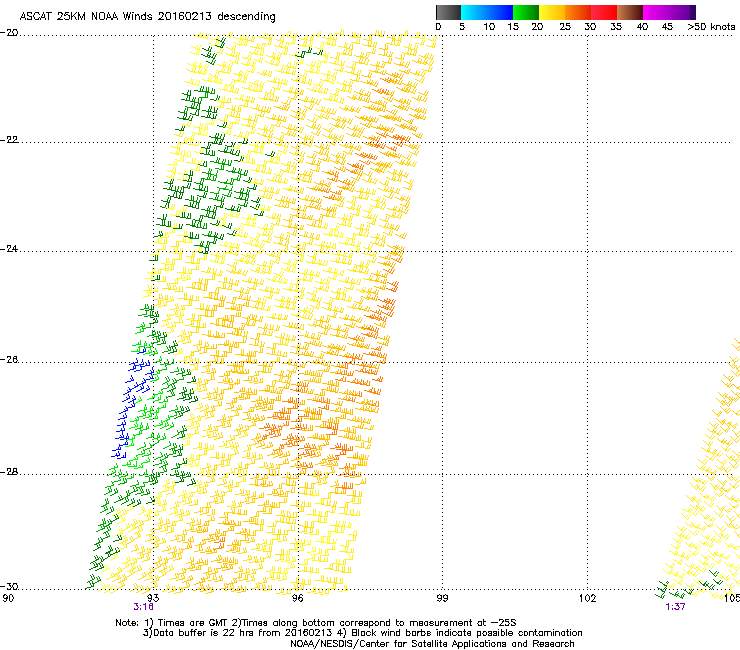Image resolution: width=740 pixels, height=650 pixels.
Task: Click the '99' longitude axis label
Action: click(442, 598)
